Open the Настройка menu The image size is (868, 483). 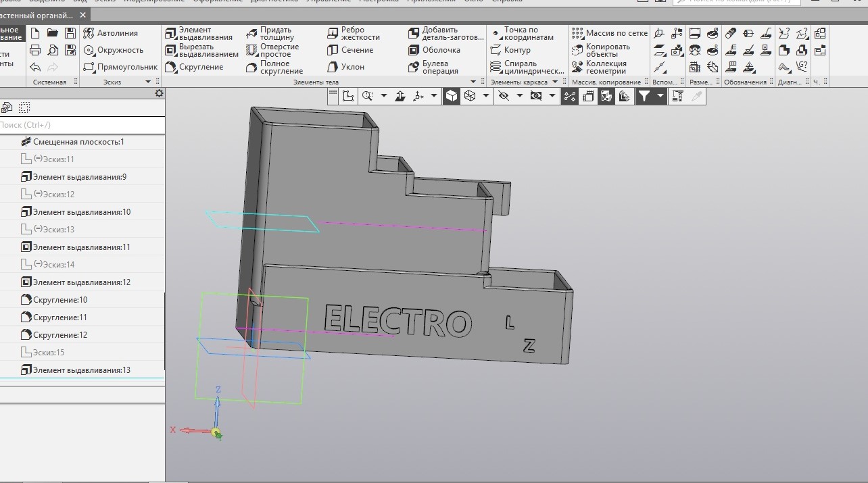point(379,1)
